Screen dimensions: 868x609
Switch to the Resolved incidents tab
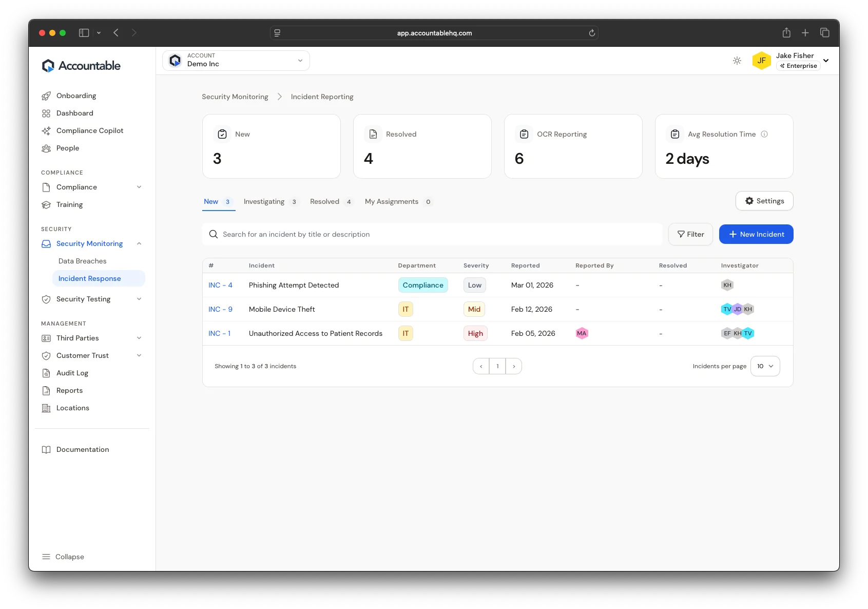click(x=324, y=201)
